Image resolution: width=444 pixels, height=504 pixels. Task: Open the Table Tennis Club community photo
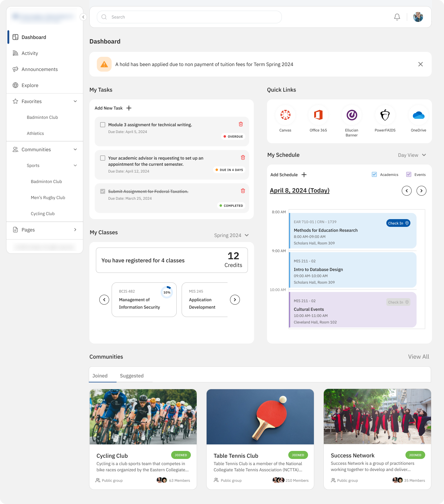tap(260, 417)
